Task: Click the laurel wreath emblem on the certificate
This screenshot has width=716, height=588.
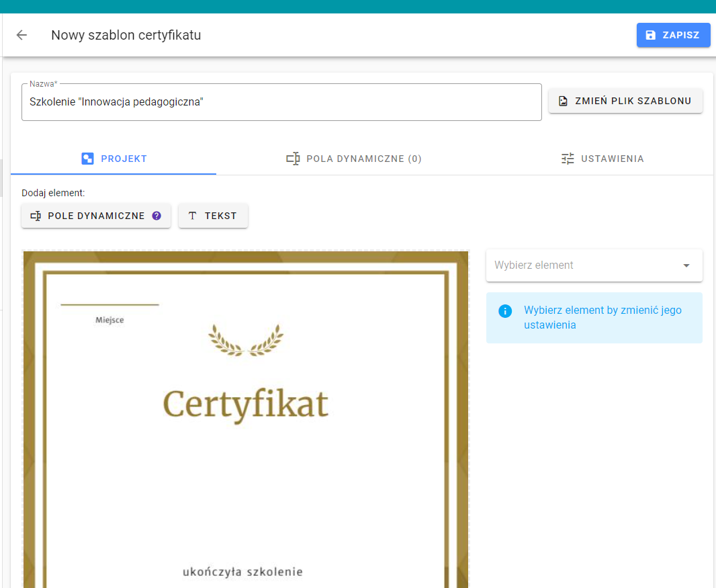Action: pos(246,340)
